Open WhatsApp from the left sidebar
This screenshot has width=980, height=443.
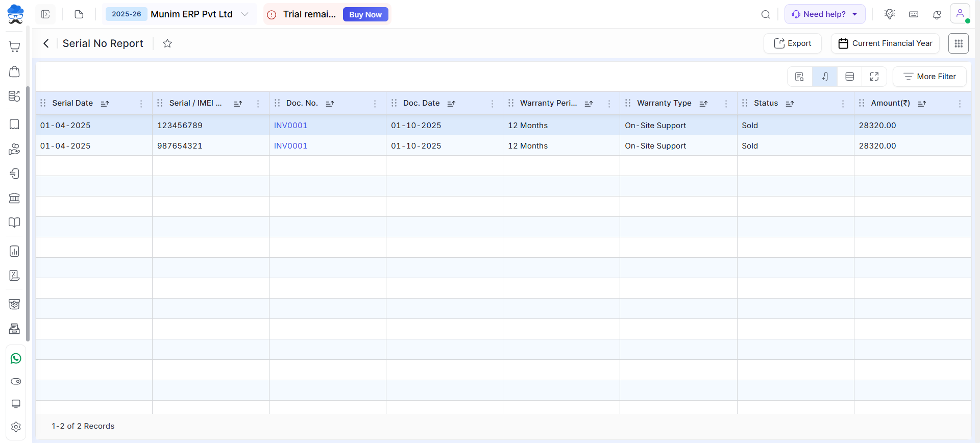16,358
